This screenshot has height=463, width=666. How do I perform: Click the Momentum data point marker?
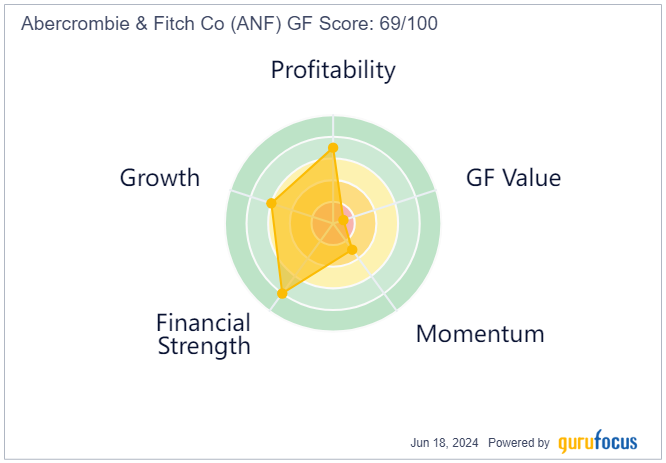coord(352,249)
